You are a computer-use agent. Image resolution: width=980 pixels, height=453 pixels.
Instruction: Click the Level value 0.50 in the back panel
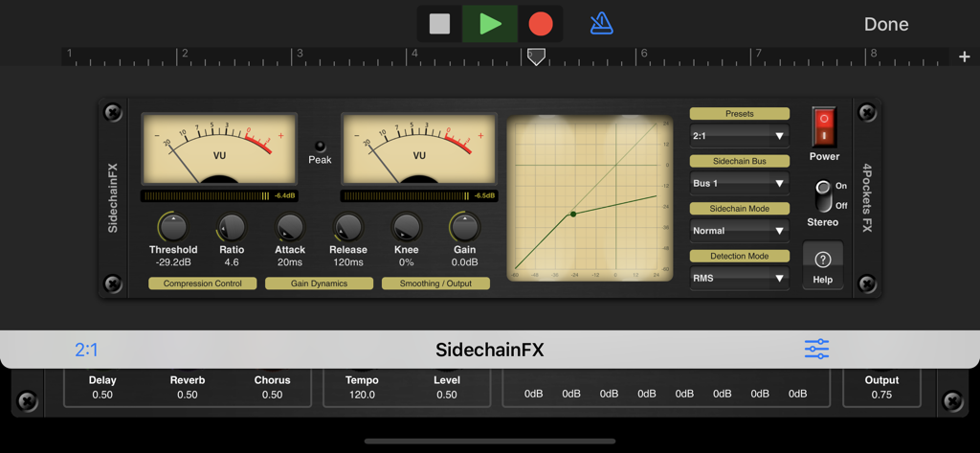click(447, 395)
